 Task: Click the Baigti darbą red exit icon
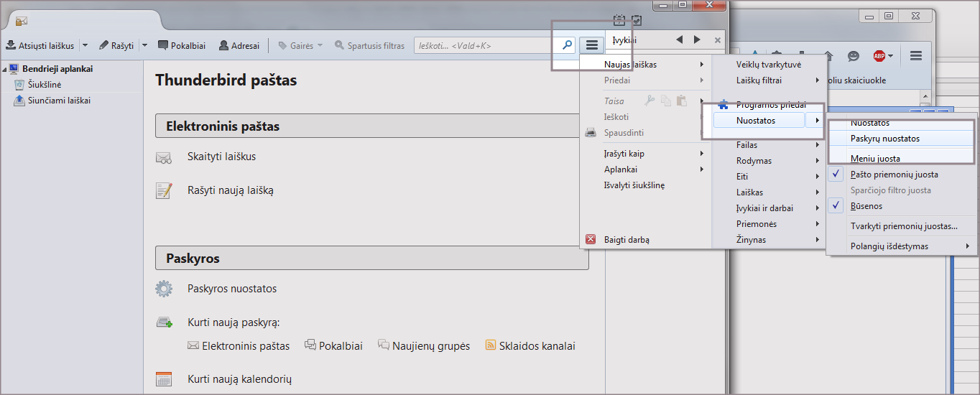591,240
